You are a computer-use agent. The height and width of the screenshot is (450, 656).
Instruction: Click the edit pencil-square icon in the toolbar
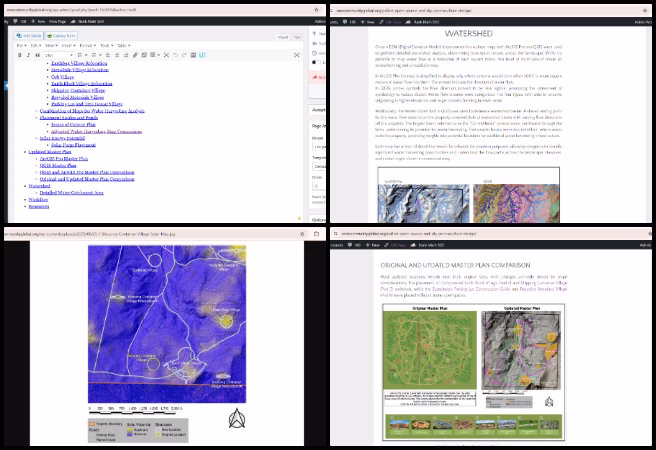[144, 55]
